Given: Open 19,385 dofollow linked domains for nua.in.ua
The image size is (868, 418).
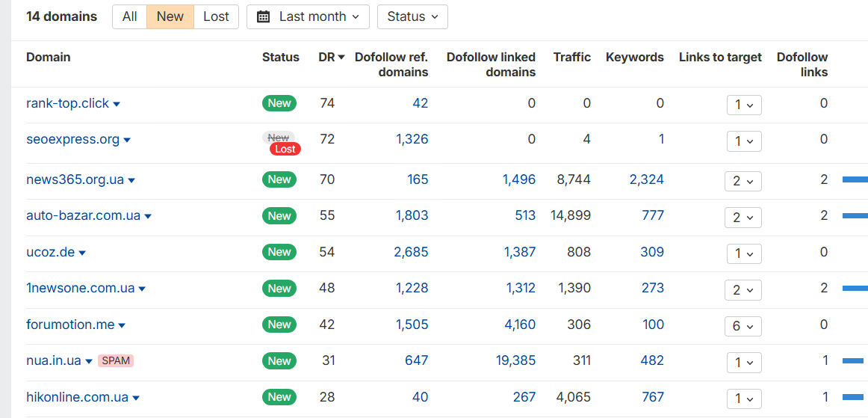Looking at the screenshot, I should click(x=515, y=361).
